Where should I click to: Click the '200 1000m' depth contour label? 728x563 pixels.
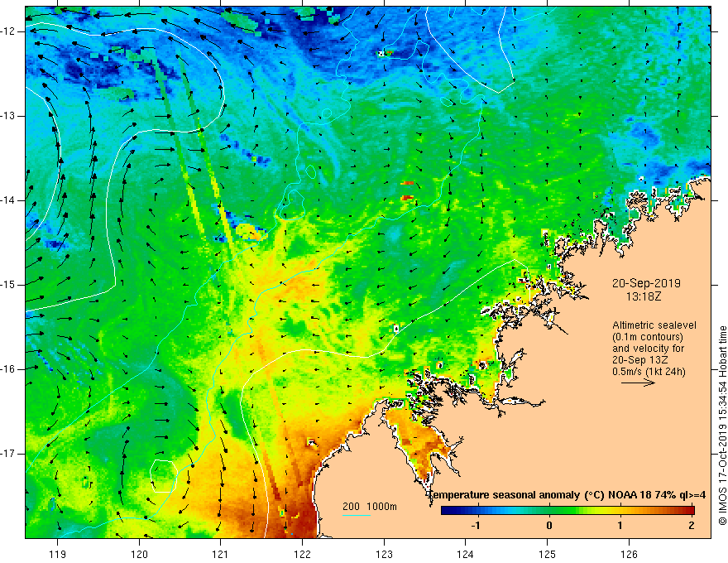[370, 507]
